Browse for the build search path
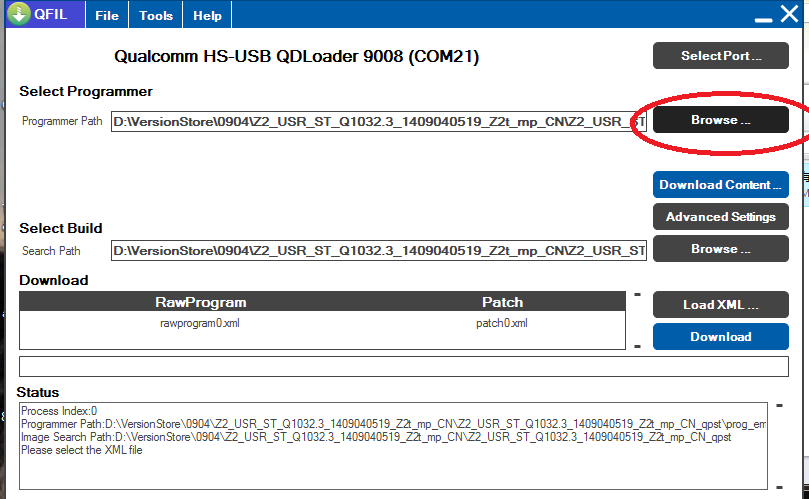 (x=720, y=249)
